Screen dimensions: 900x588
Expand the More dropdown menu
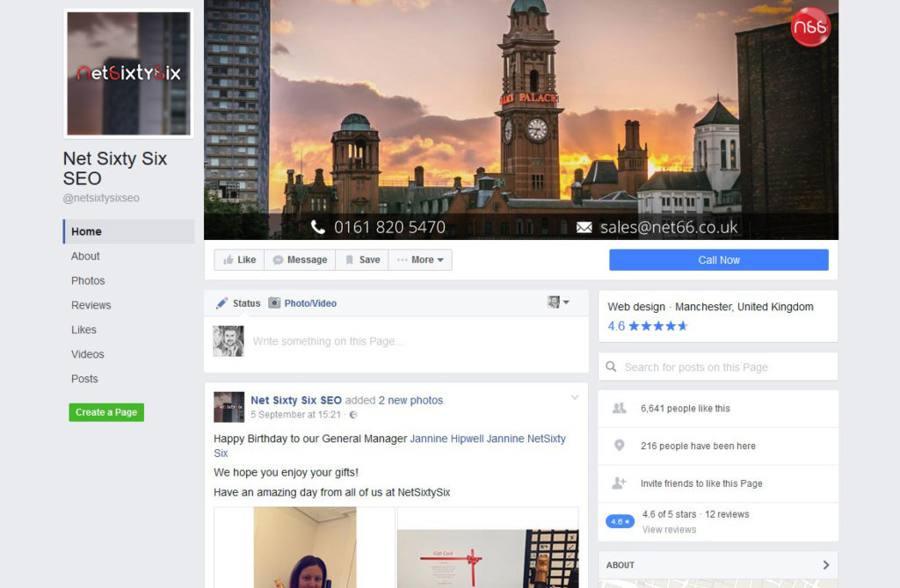coord(420,259)
